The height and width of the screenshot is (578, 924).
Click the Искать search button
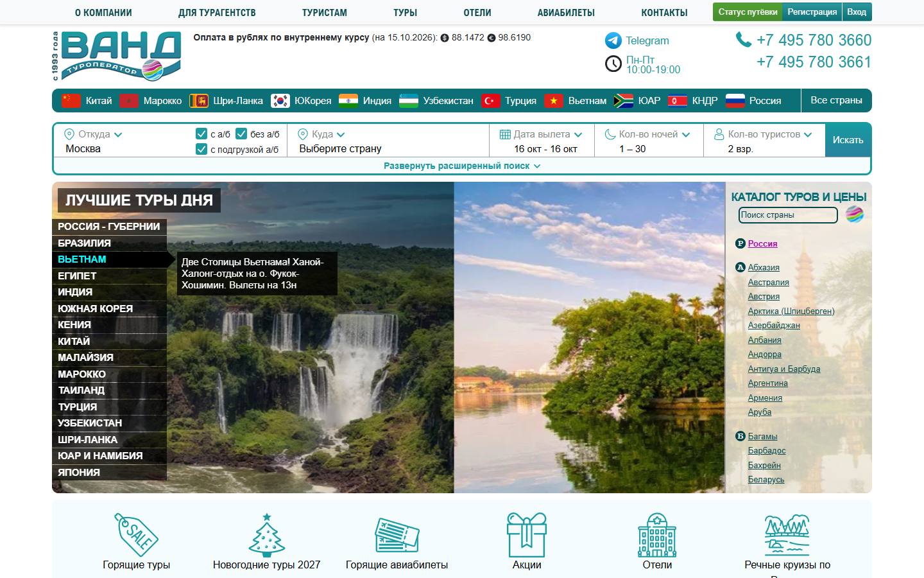coord(848,140)
